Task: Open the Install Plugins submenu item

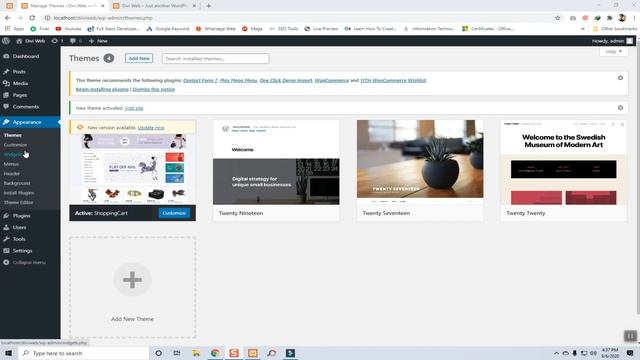Action: pos(19,193)
